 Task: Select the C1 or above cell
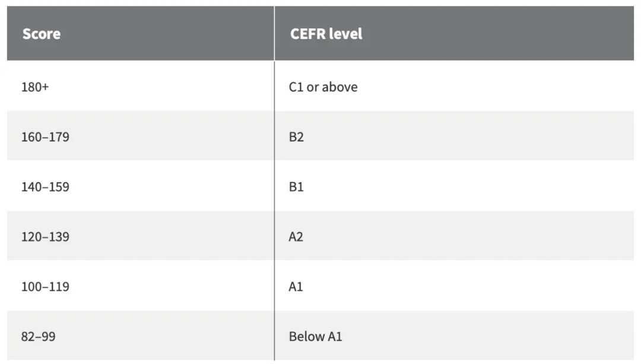[x=454, y=86]
